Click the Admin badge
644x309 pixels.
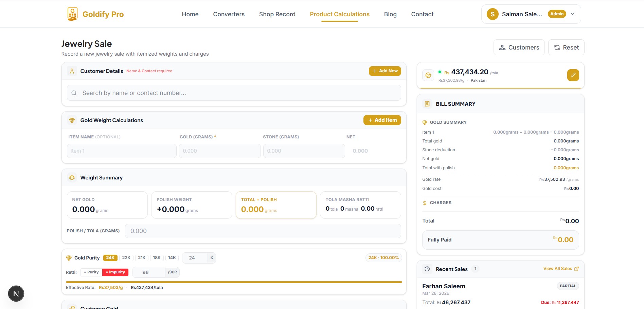coord(557,14)
